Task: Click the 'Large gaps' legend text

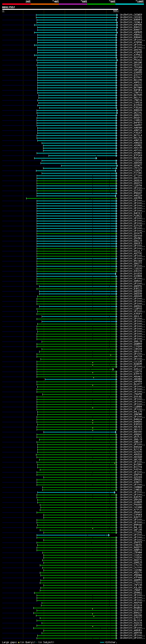Action: click(x=10, y=642)
